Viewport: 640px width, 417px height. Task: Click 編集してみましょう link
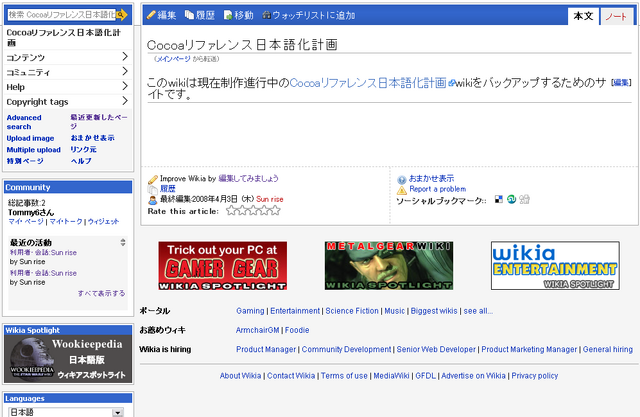[248, 178]
